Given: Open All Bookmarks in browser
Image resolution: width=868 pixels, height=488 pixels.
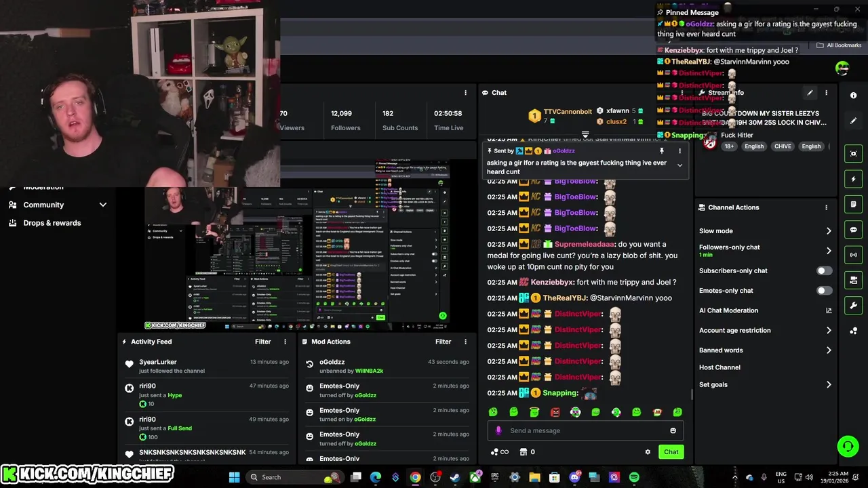Looking at the screenshot, I should click(839, 45).
